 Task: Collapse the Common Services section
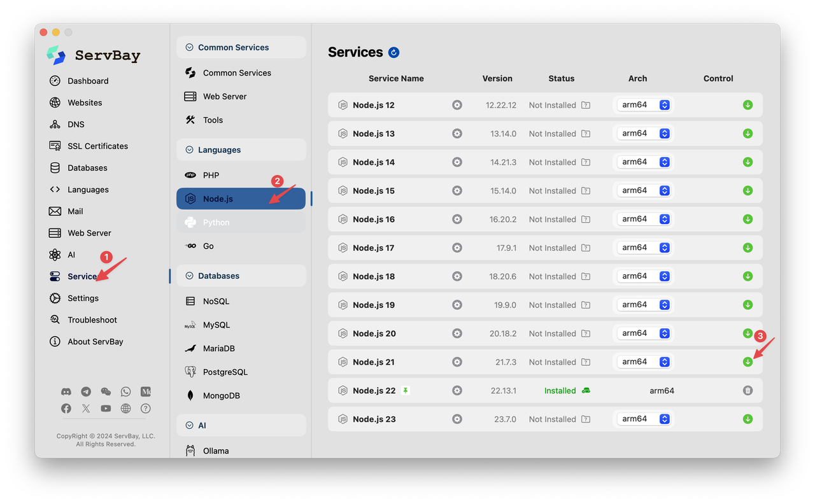tap(189, 47)
